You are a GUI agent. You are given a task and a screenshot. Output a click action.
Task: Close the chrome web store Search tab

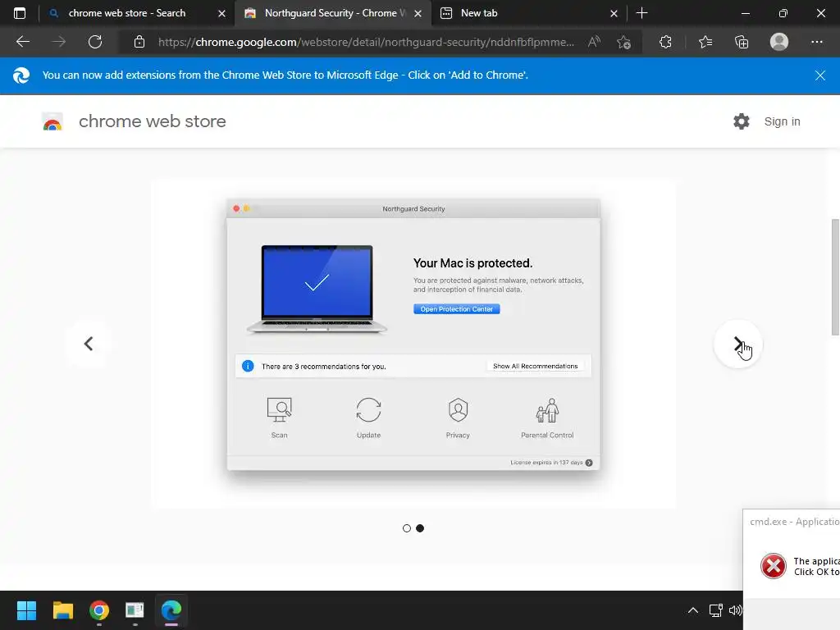click(x=221, y=13)
